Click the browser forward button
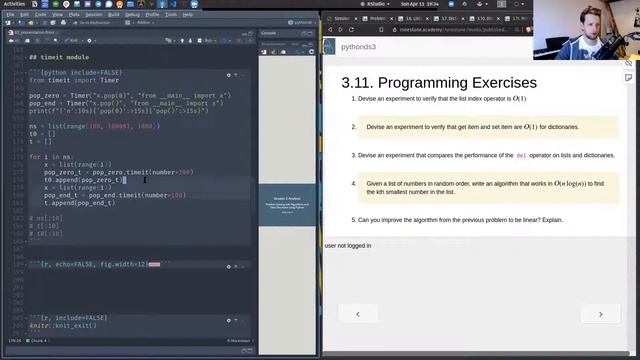Viewport: 640px width, 360px height. [341, 30]
